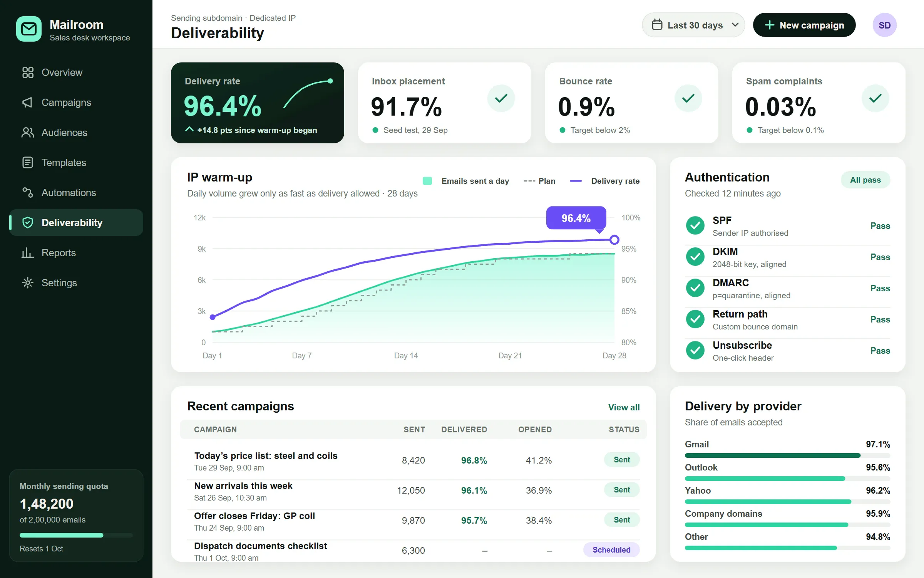
Task: Click the Automations workflow icon
Action: (x=28, y=193)
